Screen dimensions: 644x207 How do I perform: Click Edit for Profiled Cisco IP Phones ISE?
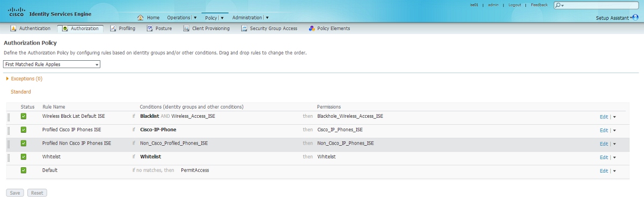click(604, 130)
